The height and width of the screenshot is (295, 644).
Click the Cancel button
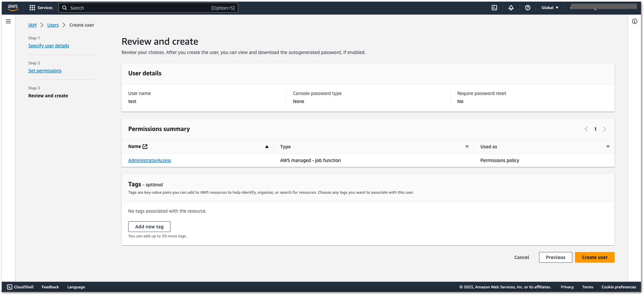[x=522, y=257]
